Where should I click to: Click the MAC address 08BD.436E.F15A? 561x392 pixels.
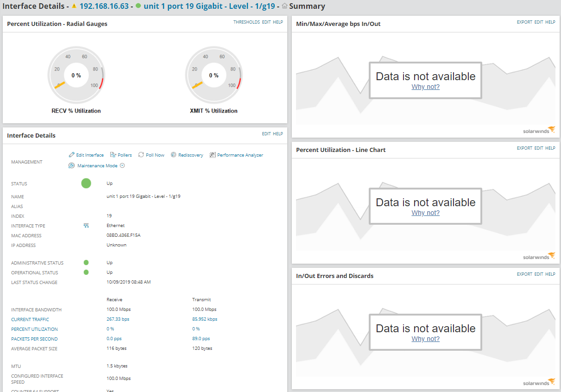tap(124, 235)
